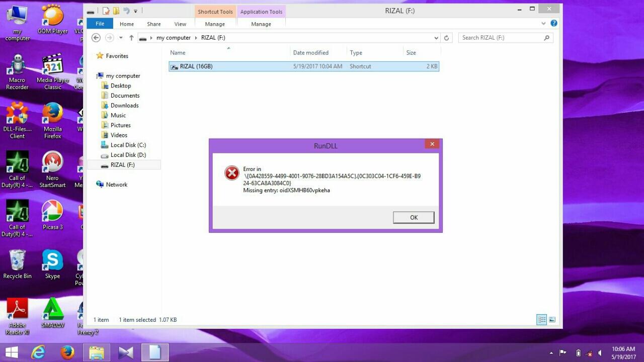Open Explorer Help question mark
The height and width of the screenshot is (362, 644).
[x=554, y=23]
